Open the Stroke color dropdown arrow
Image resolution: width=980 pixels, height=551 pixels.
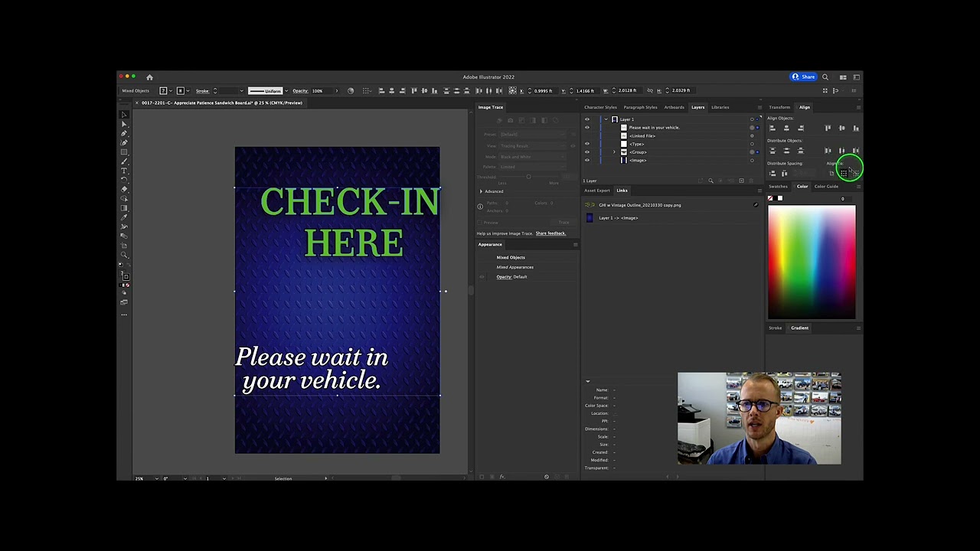point(188,91)
